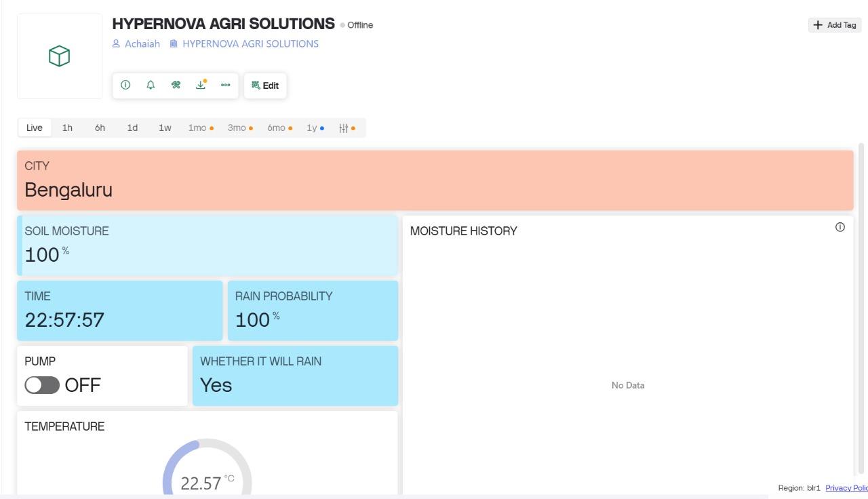Click the HYPERNOVA AGRI SOLUTIONS device title
The height and width of the screenshot is (499, 868).
click(x=224, y=24)
